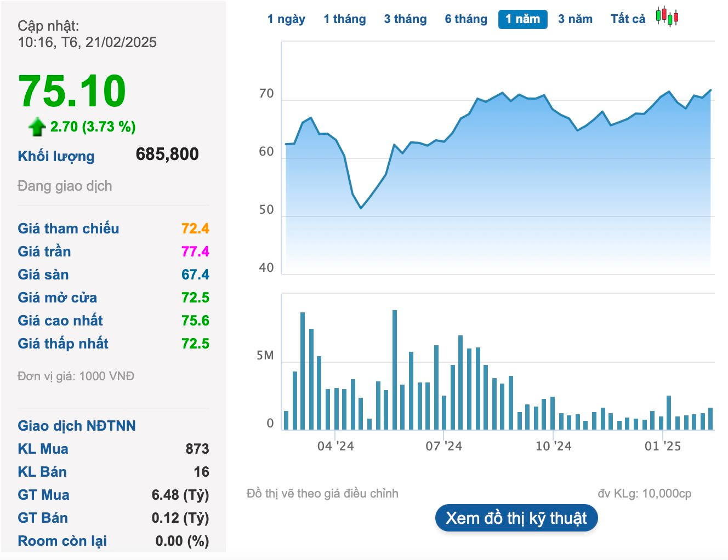
Task: Click the đv KLg: 10,000cp note
Action: [x=645, y=493]
